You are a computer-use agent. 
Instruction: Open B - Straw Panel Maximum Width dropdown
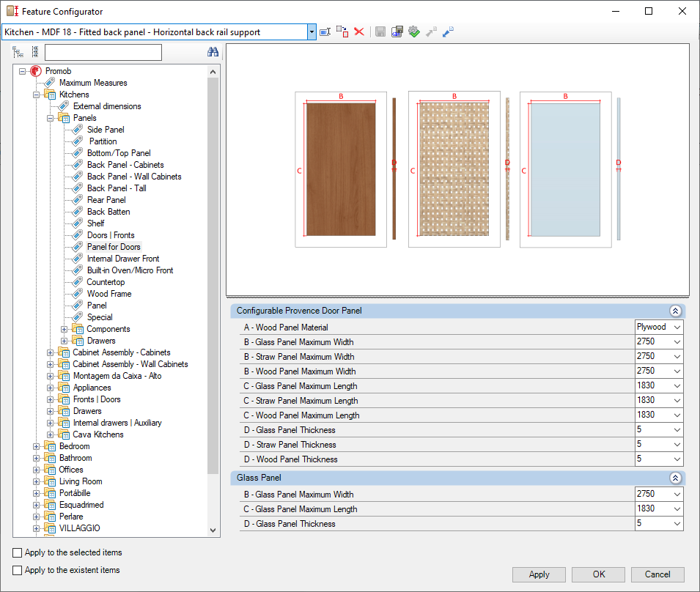tap(677, 357)
